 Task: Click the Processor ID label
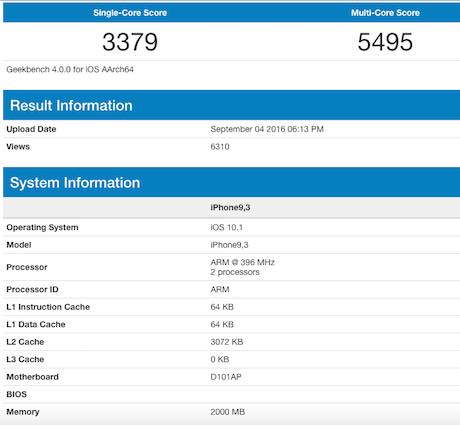tap(32, 289)
